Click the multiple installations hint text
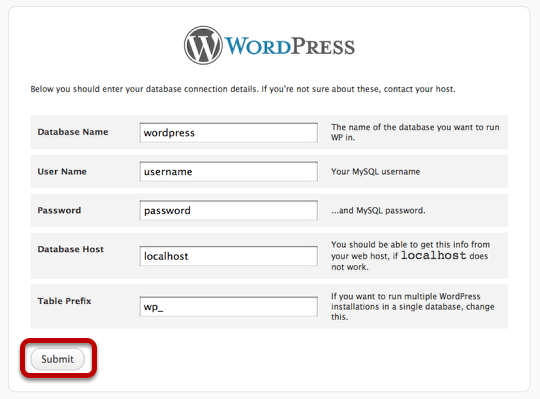 pyautogui.click(x=413, y=306)
